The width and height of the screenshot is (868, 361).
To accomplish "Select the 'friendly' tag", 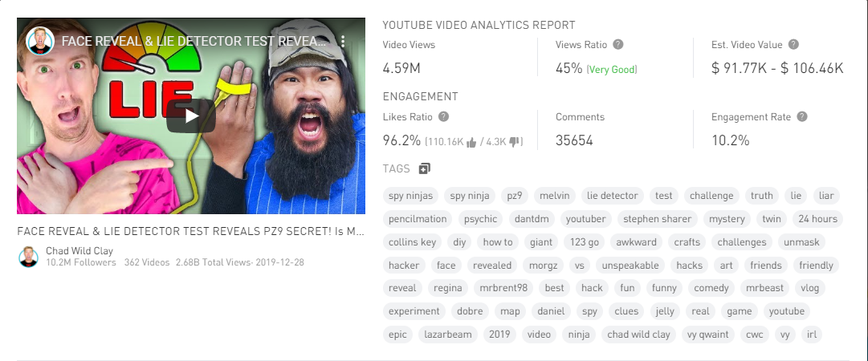I will click(816, 265).
